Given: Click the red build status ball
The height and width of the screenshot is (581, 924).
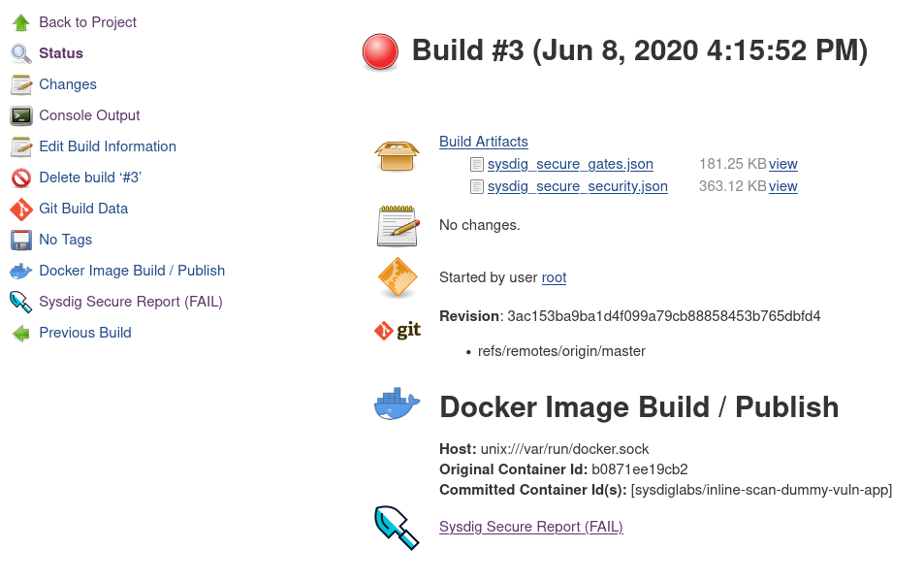Looking at the screenshot, I should click(x=379, y=51).
